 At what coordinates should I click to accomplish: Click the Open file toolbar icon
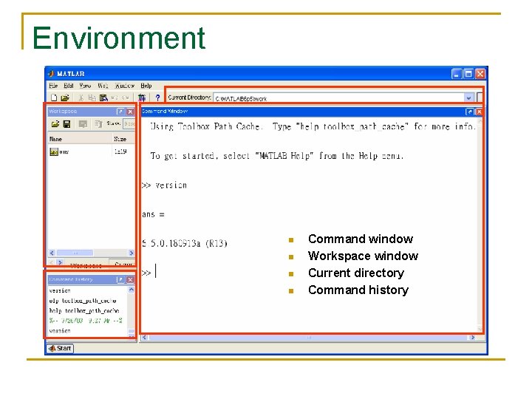pos(65,98)
